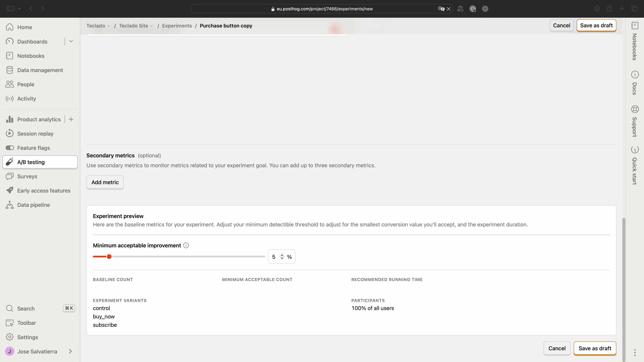Open the Teclado Site project dropdown
Image resolution: width=644 pixels, height=362 pixels.
[x=136, y=26]
